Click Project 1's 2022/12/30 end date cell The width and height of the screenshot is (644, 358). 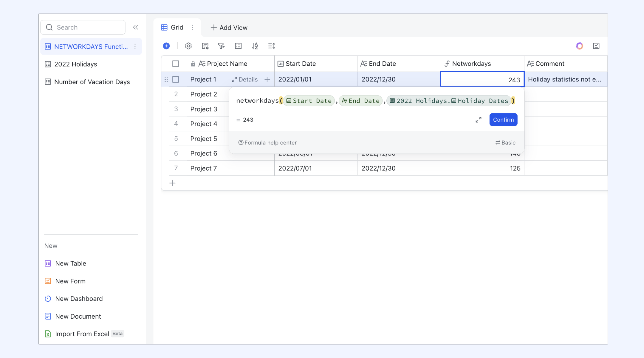point(399,79)
